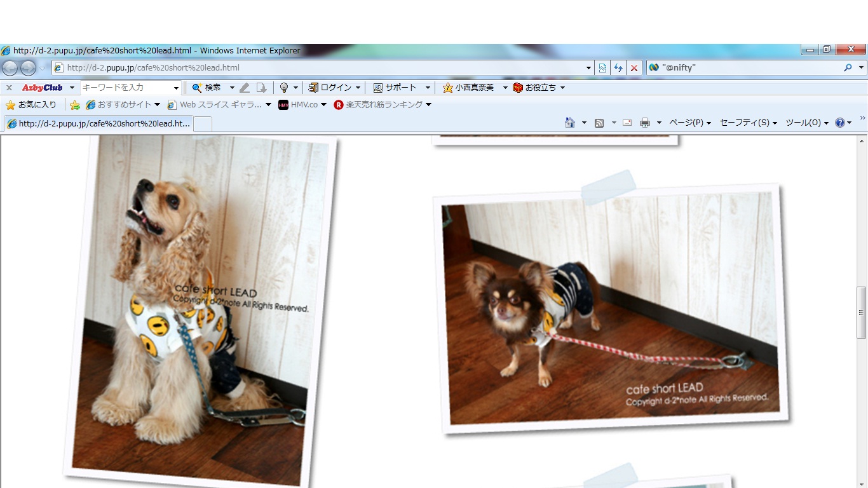Click the add to favorites bar icon

click(x=75, y=105)
